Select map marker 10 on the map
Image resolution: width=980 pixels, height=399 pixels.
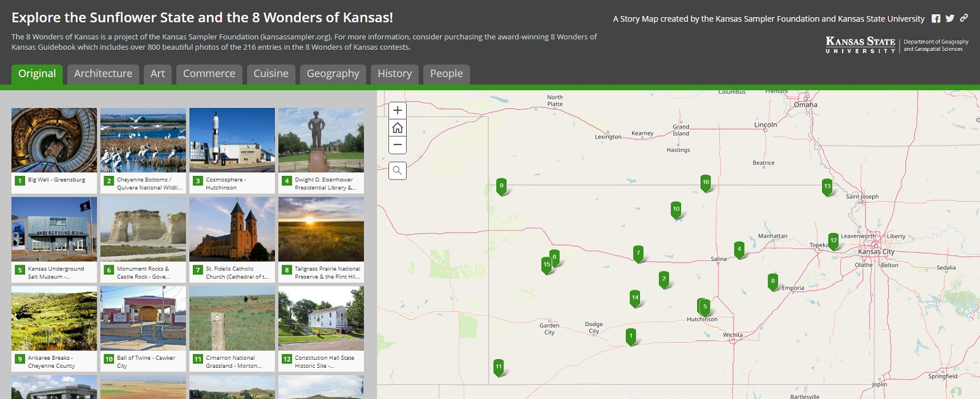(676, 210)
